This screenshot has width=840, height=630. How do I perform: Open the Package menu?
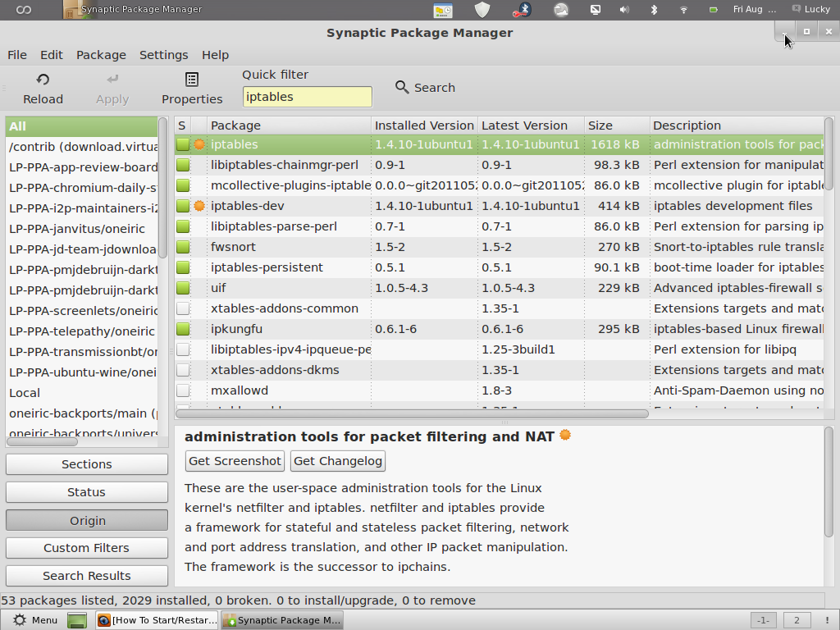pyautogui.click(x=101, y=55)
